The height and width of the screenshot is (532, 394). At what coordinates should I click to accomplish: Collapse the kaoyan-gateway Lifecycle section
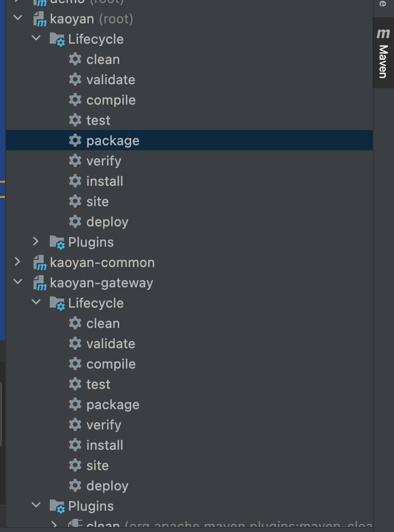pos(35,303)
